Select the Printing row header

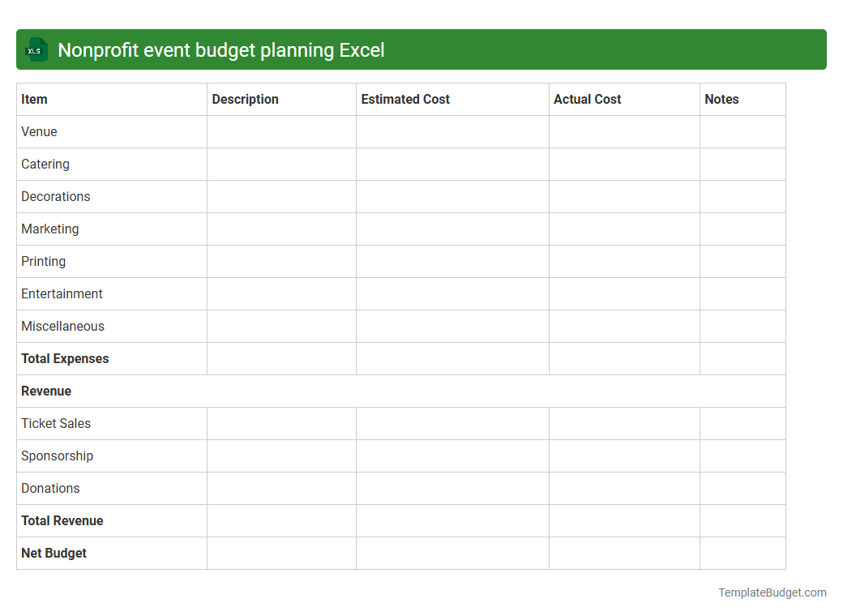(43, 261)
